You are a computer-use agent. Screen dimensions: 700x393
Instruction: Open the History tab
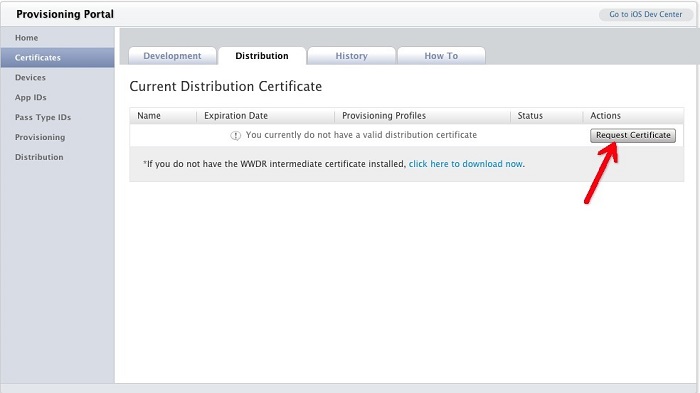(351, 56)
